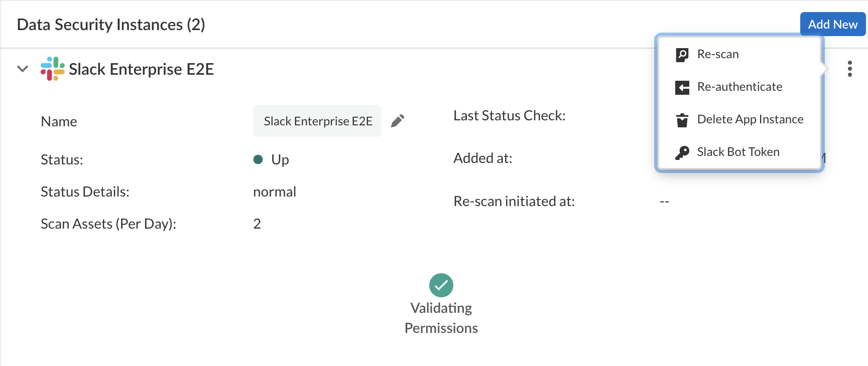Click the Re-authenticate arrow icon
This screenshot has height=366, width=868.
pos(682,87)
